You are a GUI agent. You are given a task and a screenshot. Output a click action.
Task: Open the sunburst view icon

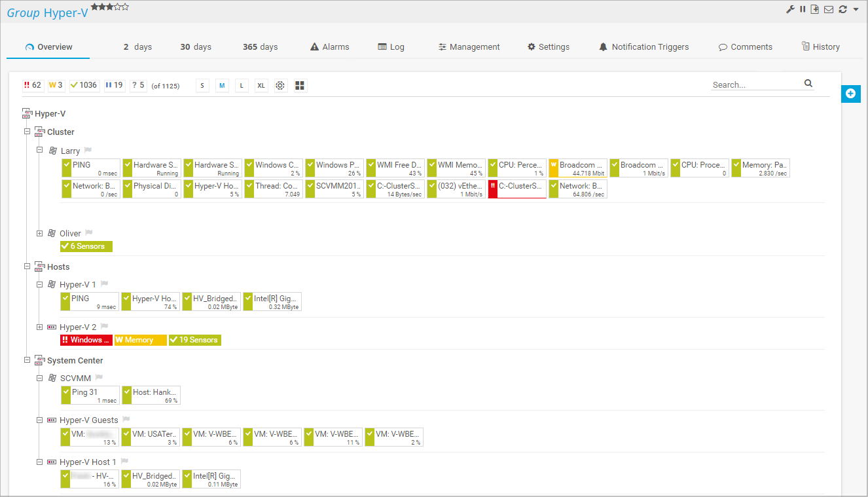(280, 86)
